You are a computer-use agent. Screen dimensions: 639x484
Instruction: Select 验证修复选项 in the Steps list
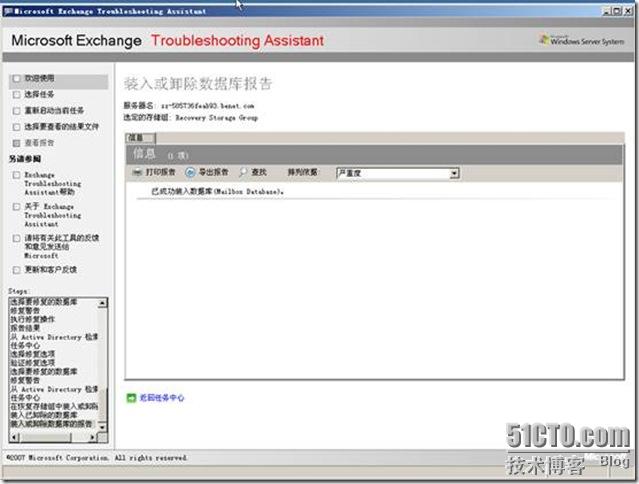point(33,363)
